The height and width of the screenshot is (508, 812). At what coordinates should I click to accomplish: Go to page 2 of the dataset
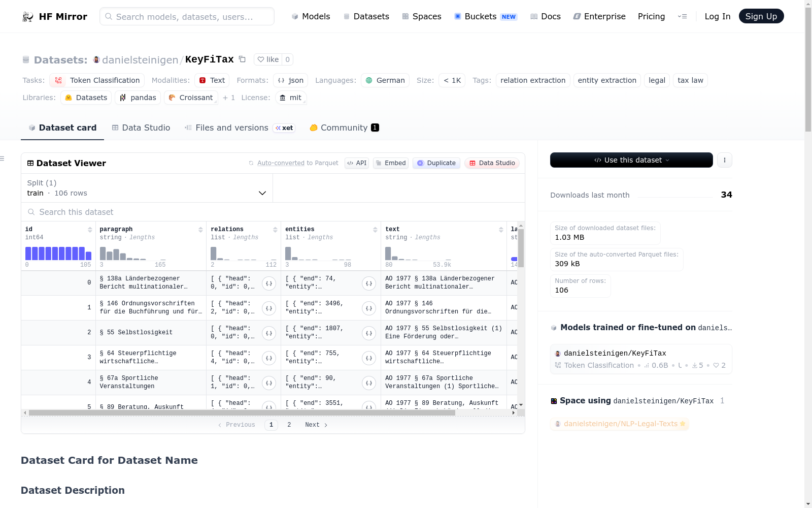click(289, 425)
